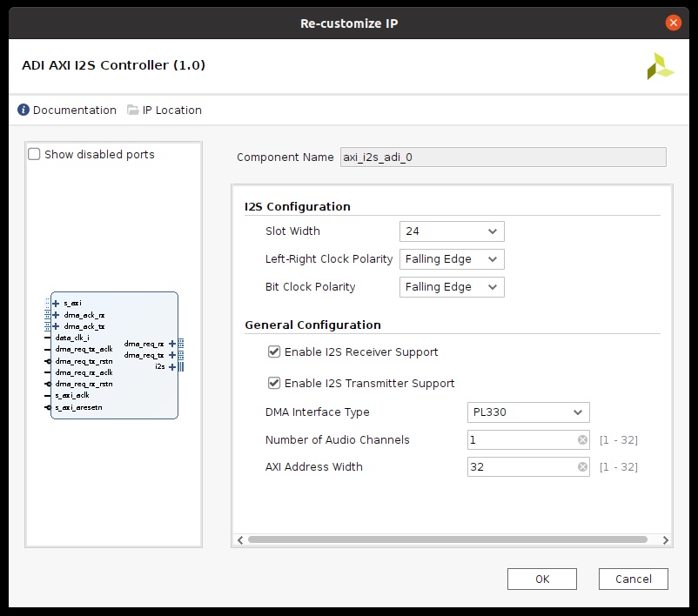The image size is (698, 616).
Task: Expand the dma_ack_tx interface port
Action: pyautogui.click(x=56, y=326)
